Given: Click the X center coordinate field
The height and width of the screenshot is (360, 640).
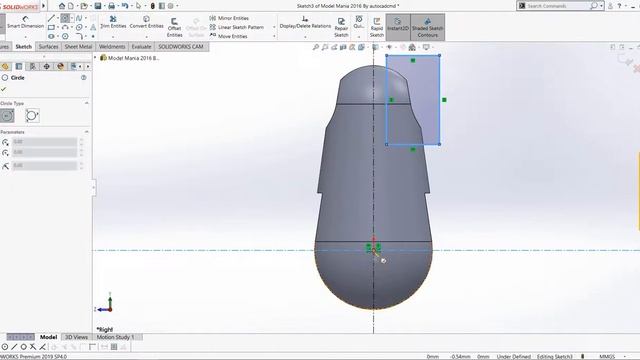Looking at the screenshot, I should click(x=44, y=142).
